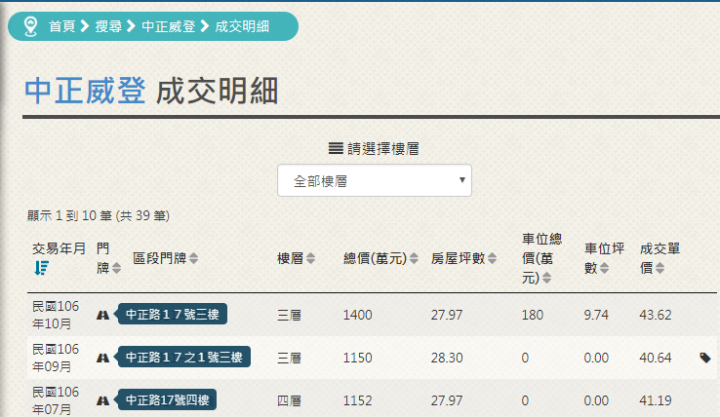Click the 請選擇樓層 list icon
720x417 pixels.
336,148
